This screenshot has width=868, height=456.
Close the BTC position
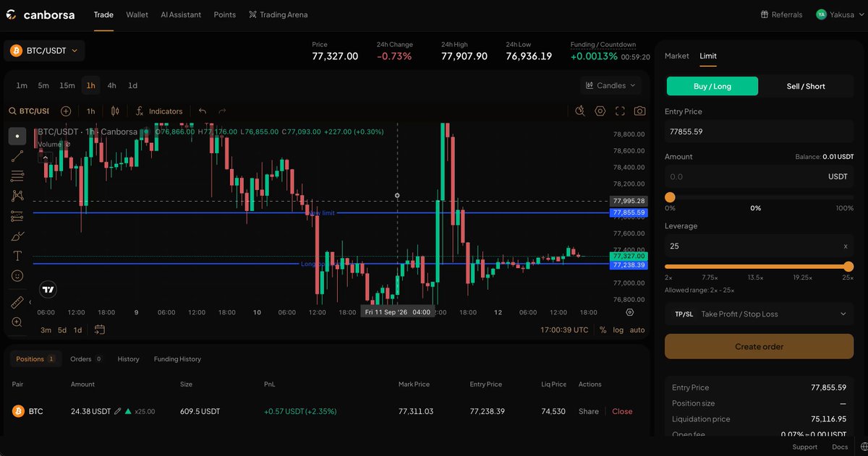[622, 411]
